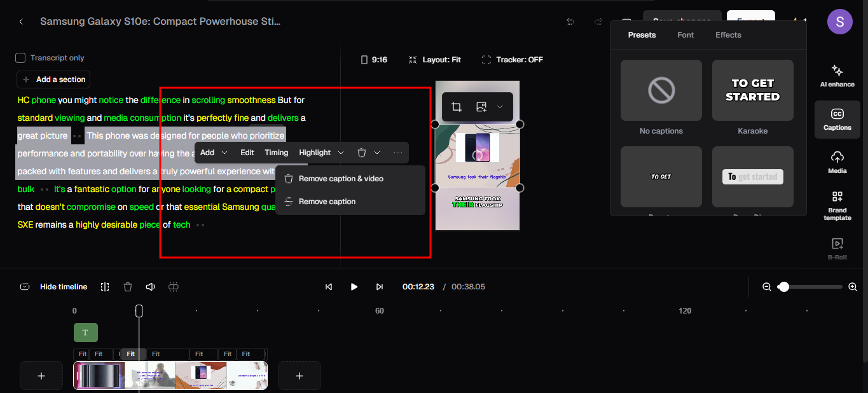Switch to the Font tab
Image resolution: width=868 pixels, height=393 pixels.
pyautogui.click(x=685, y=35)
